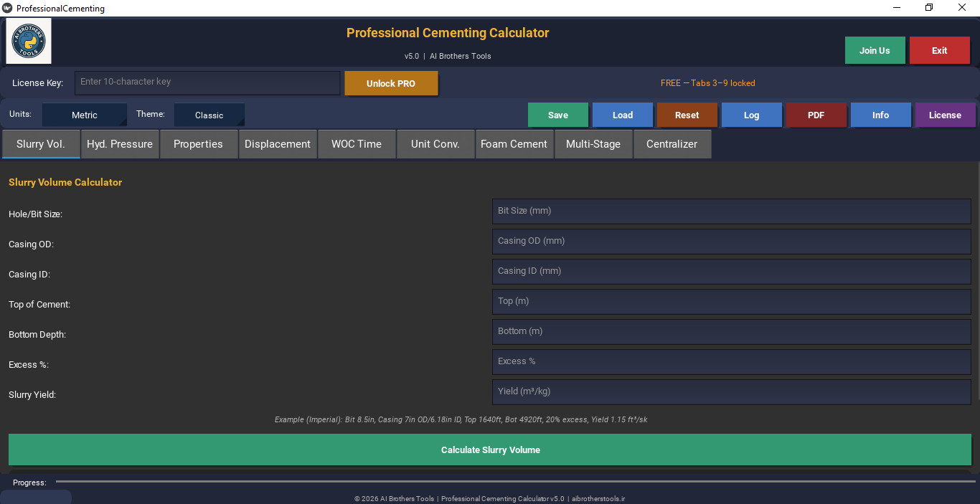980x504 pixels.
Task: Open the Units dropdown set to Metric
Action: [85, 115]
